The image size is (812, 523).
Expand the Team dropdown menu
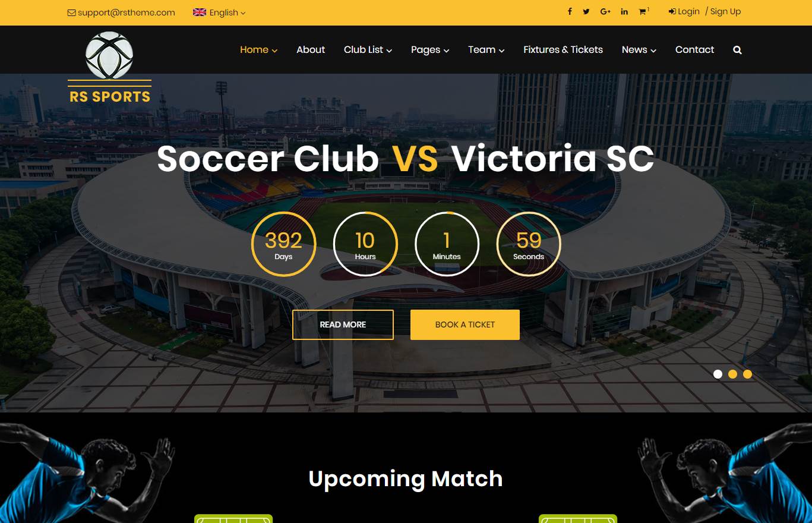coord(486,50)
